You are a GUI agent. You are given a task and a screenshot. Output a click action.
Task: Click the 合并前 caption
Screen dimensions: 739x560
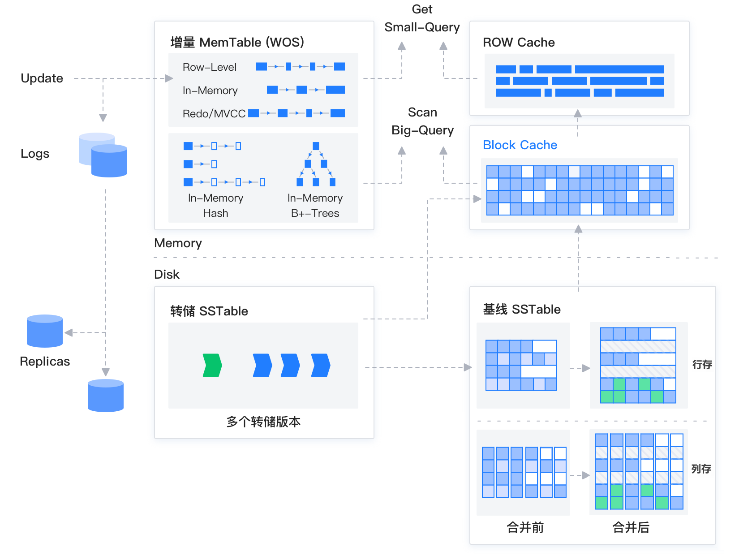[525, 528]
